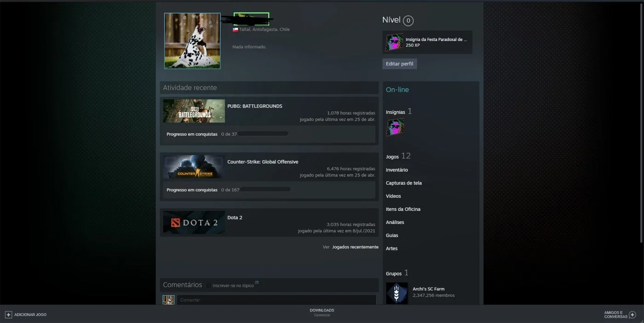Open the Downloads Gerenciar button
Screen dimensions: 644x323
click(322, 313)
